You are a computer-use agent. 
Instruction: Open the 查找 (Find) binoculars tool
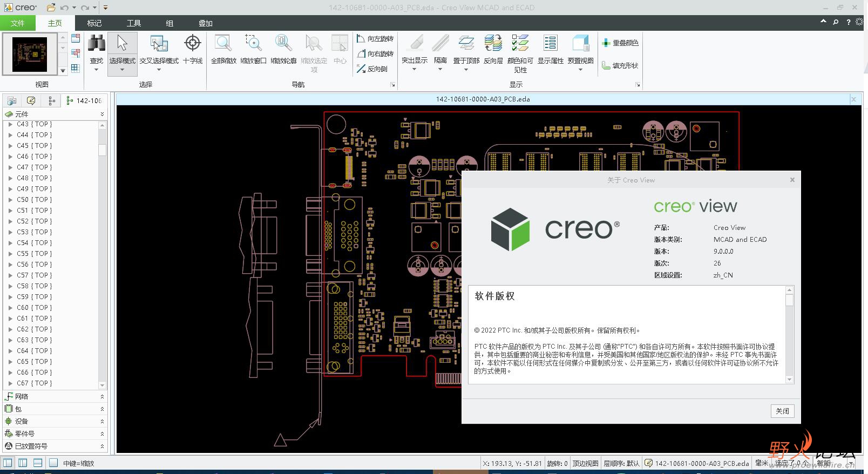click(x=97, y=43)
